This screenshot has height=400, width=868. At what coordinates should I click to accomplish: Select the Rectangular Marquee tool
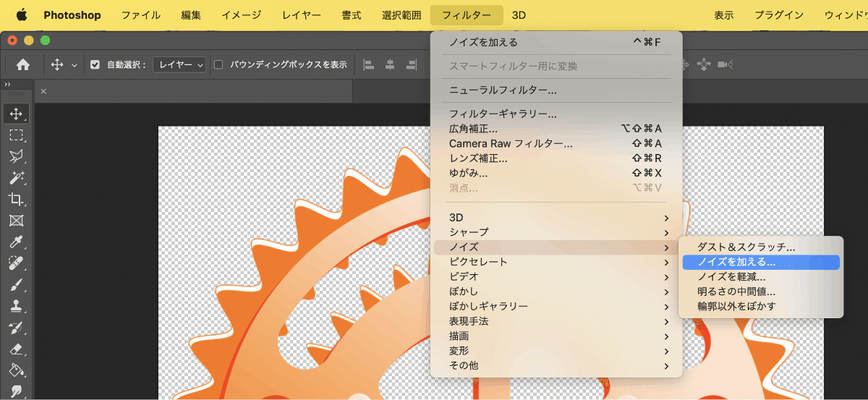tap(16, 135)
